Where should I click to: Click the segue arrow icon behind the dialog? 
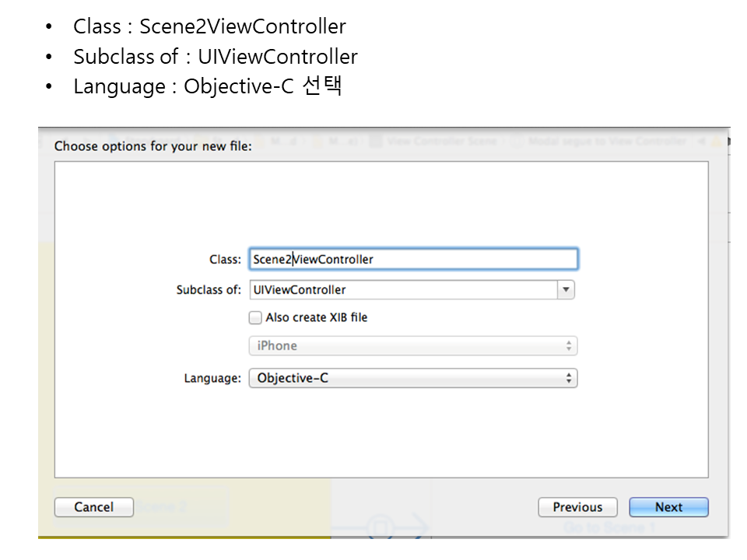point(381,528)
